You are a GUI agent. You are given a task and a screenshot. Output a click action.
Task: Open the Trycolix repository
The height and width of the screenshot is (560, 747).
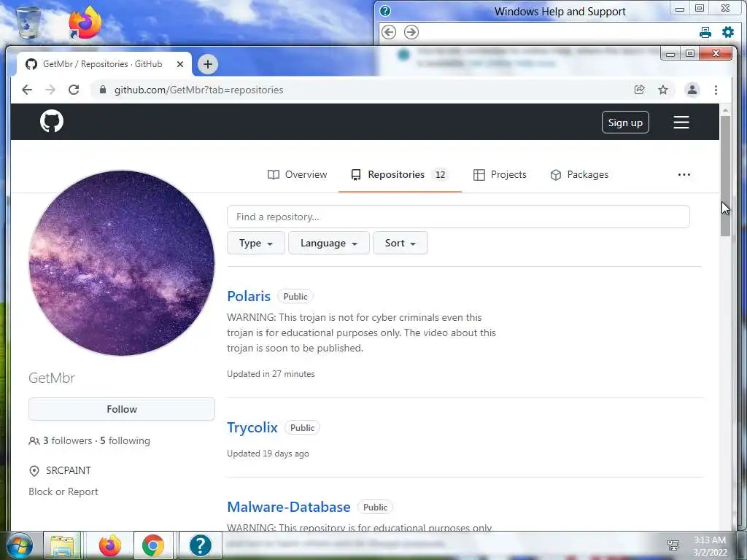coord(252,427)
